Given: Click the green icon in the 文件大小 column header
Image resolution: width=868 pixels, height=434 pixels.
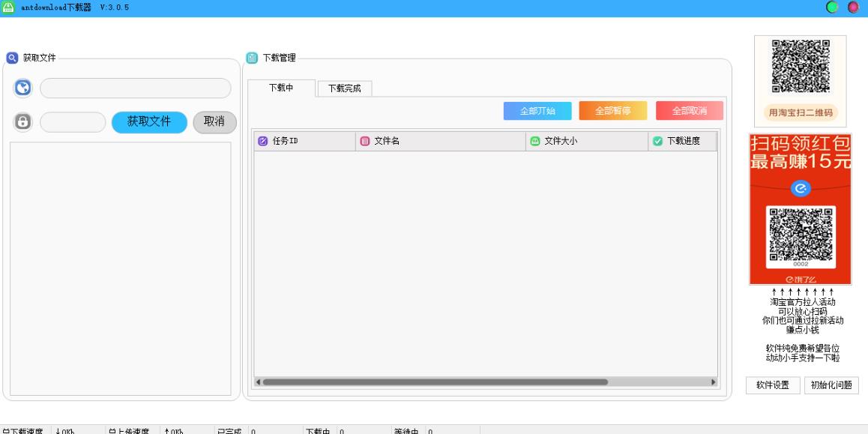Looking at the screenshot, I should [534, 141].
